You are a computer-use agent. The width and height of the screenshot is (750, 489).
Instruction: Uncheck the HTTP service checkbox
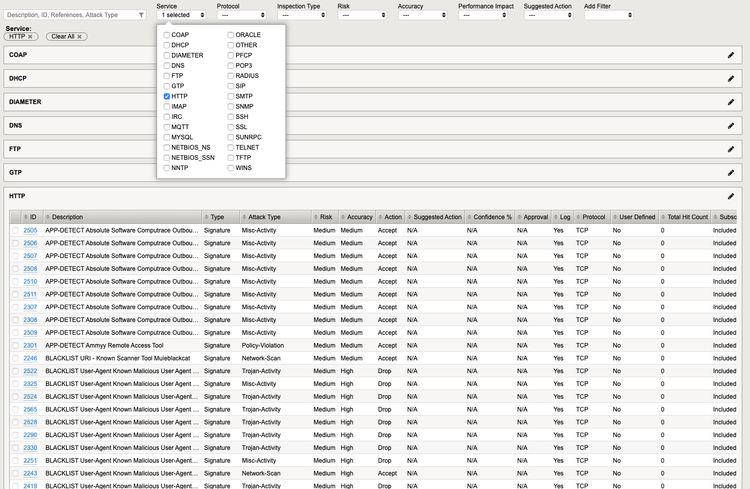click(x=167, y=96)
